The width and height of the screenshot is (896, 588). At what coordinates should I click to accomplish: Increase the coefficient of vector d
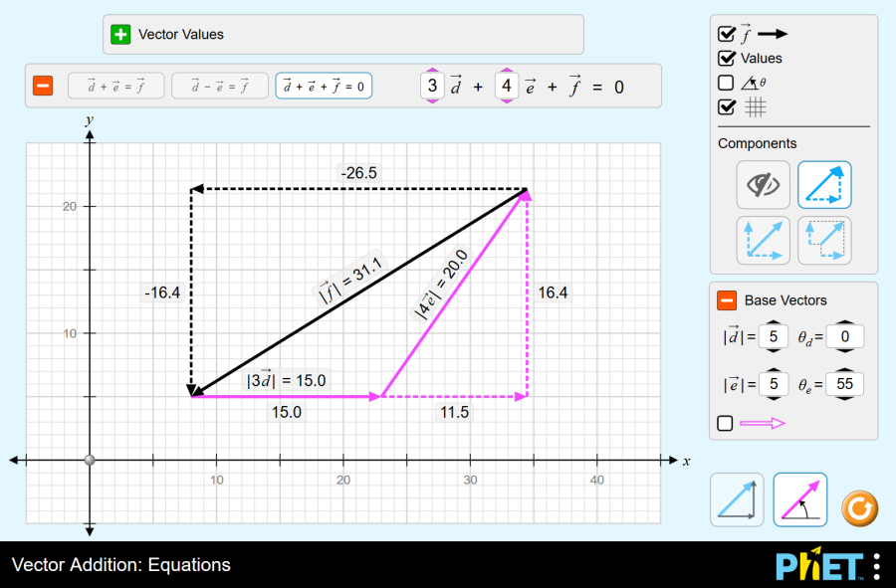[433, 70]
